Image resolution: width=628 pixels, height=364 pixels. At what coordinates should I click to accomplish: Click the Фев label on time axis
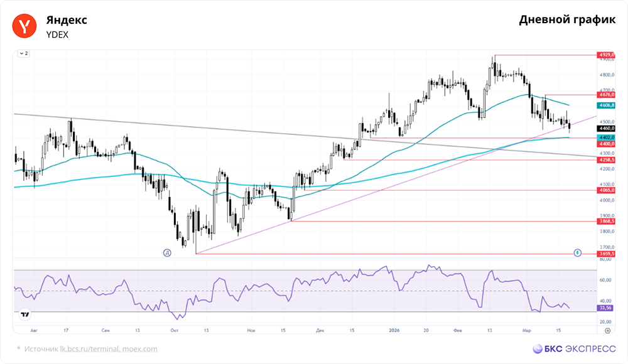[x=457, y=330]
